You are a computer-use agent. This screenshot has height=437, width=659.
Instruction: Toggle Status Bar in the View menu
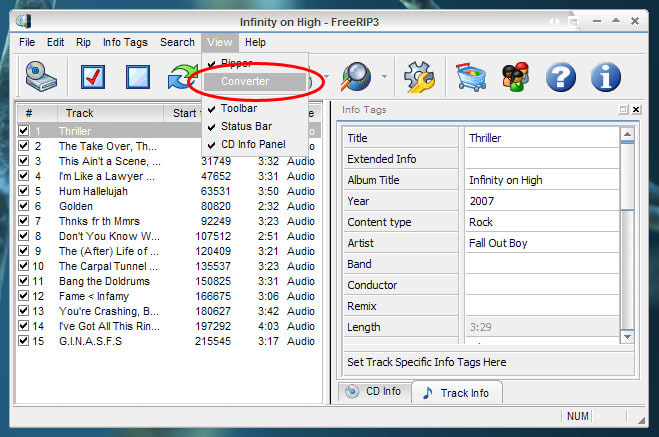(x=255, y=126)
